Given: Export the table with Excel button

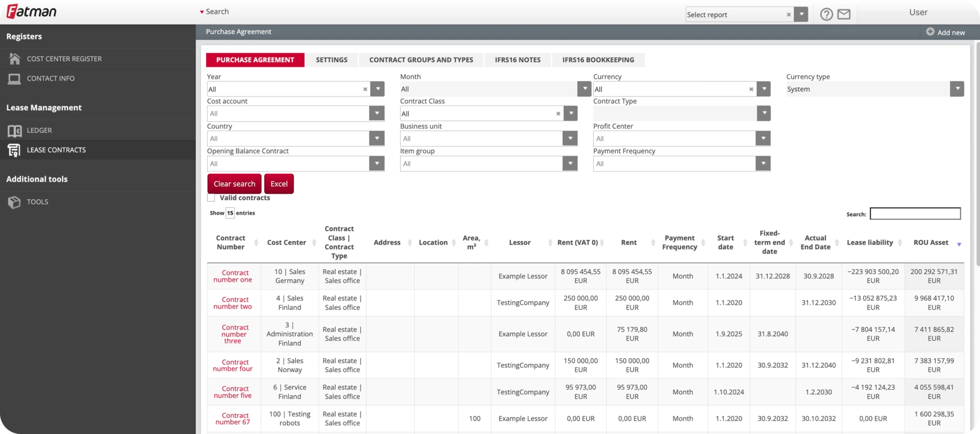Looking at the screenshot, I should pos(279,184).
